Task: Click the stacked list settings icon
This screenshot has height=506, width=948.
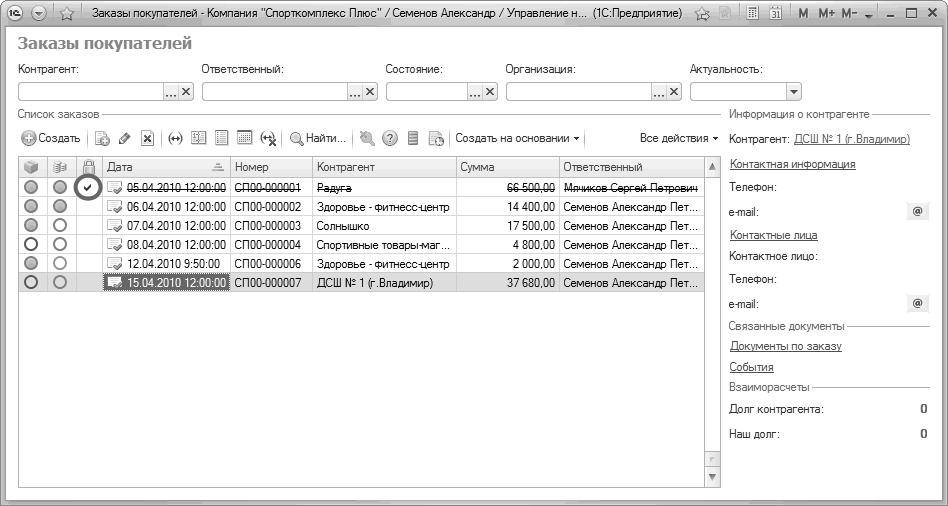Action: pyautogui.click(x=413, y=138)
